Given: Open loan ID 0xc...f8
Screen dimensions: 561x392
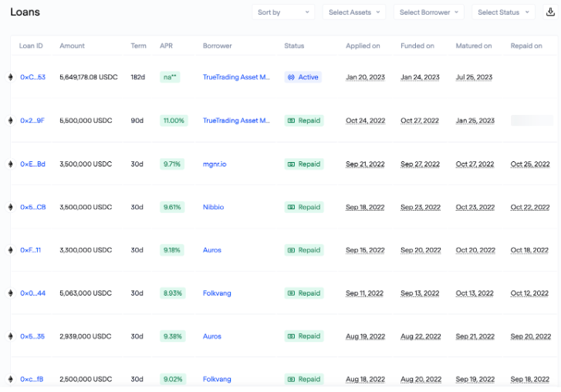Looking at the screenshot, I should (32, 379).
